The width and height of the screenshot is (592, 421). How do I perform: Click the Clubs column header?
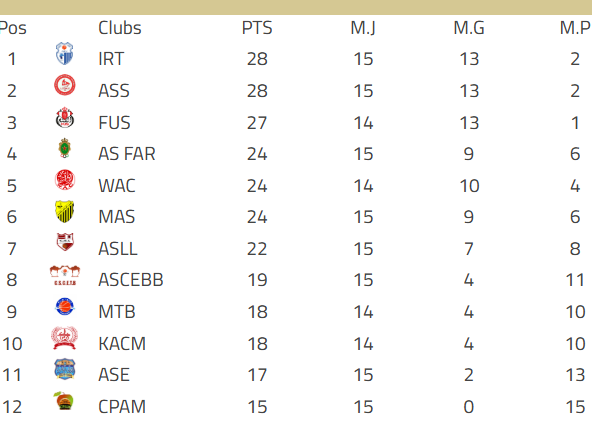pyautogui.click(x=120, y=28)
